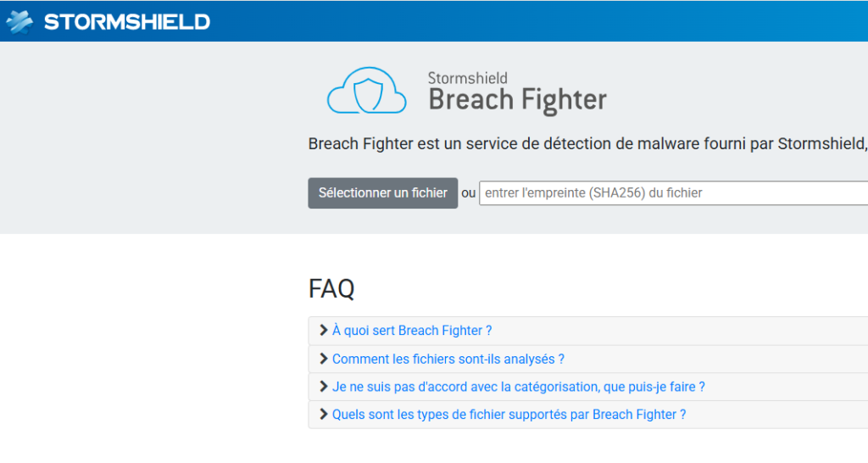The image size is (868, 463).
Task: Expand chevron beside Quels sont les types
Action: [x=323, y=415]
